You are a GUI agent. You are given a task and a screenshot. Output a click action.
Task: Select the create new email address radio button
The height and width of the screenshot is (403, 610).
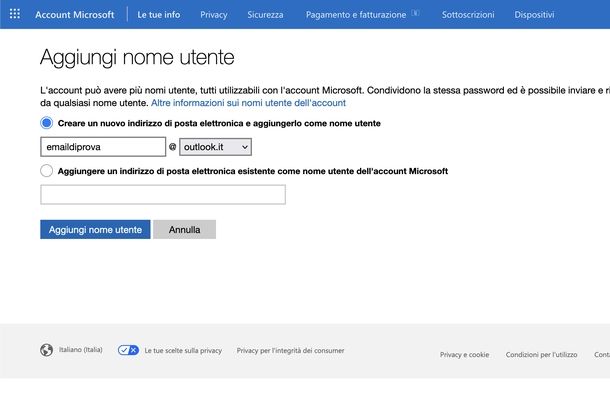[47, 123]
